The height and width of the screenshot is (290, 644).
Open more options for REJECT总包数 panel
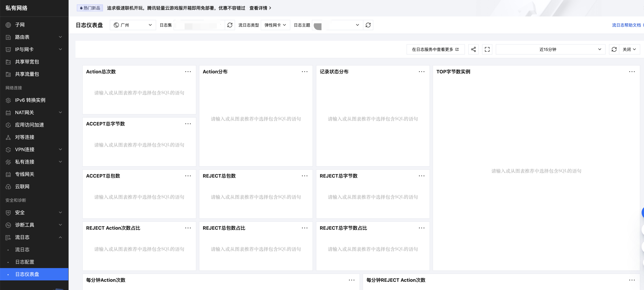point(305,176)
